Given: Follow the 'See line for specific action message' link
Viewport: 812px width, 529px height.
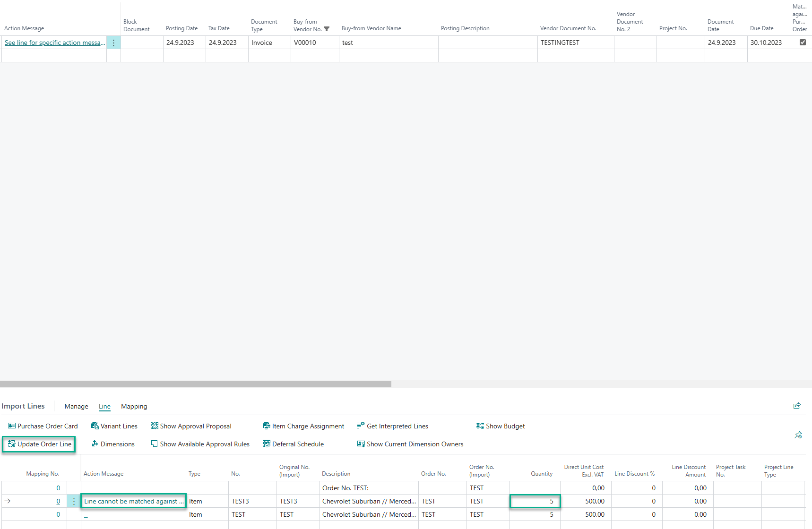Looking at the screenshot, I should pos(54,42).
